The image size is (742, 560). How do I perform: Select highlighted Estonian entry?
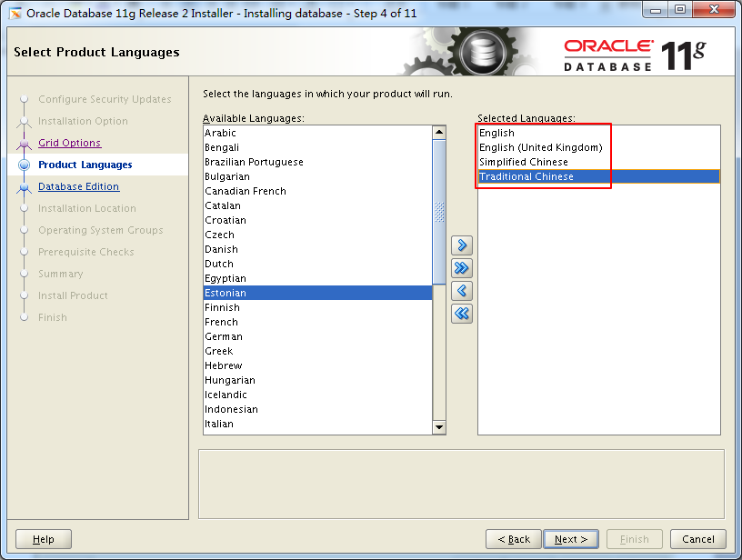(317, 293)
